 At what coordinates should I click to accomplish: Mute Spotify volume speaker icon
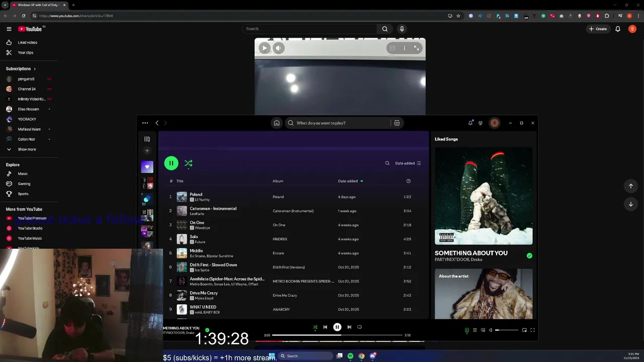pos(491,330)
